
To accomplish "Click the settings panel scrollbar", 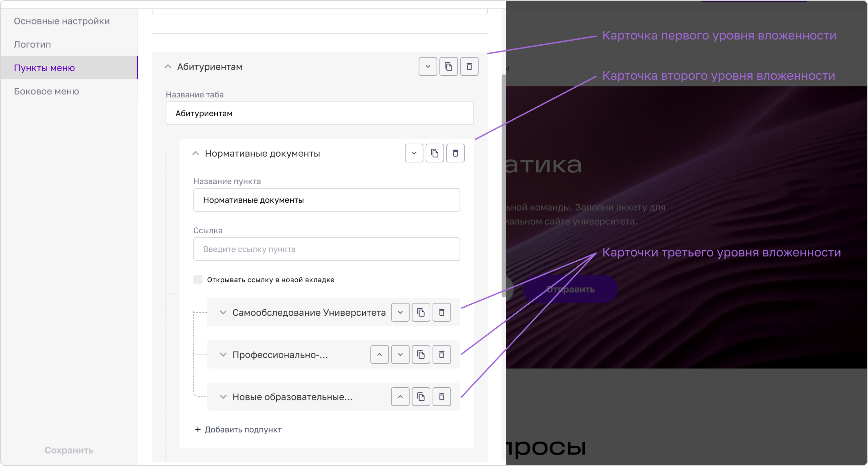I will [504, 185].
